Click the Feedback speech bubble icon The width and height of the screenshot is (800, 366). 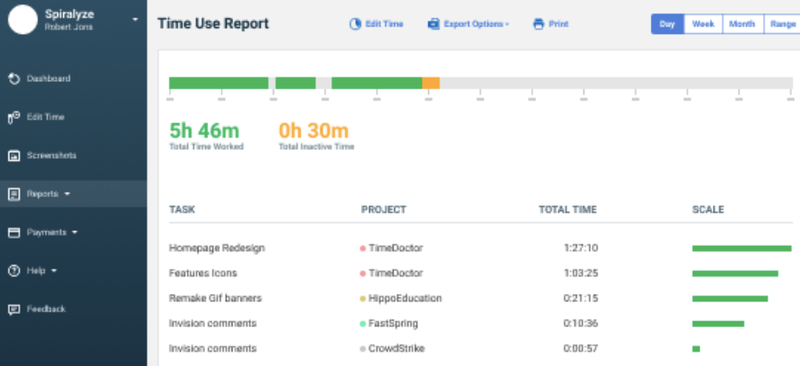[x=14, y=309]
